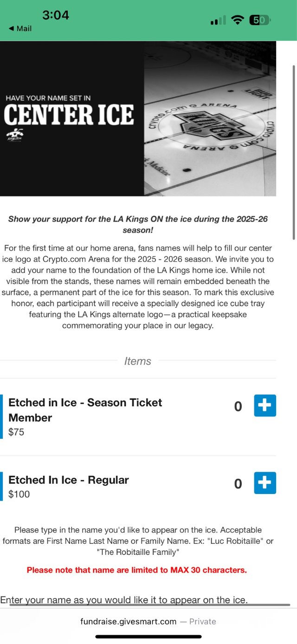Tap the Season Ticket Member quantity count

(238, 407)
